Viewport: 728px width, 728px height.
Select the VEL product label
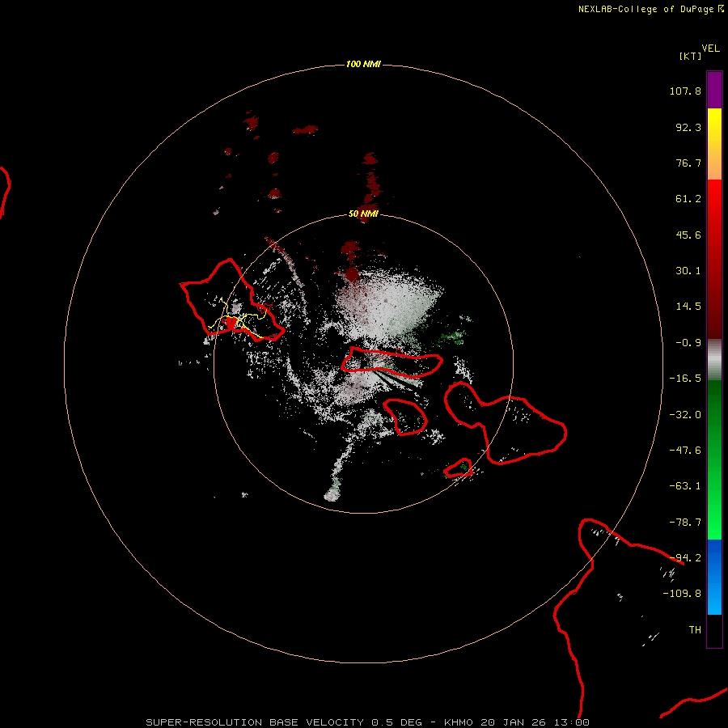pyautogui.click(x=710, y=49)
